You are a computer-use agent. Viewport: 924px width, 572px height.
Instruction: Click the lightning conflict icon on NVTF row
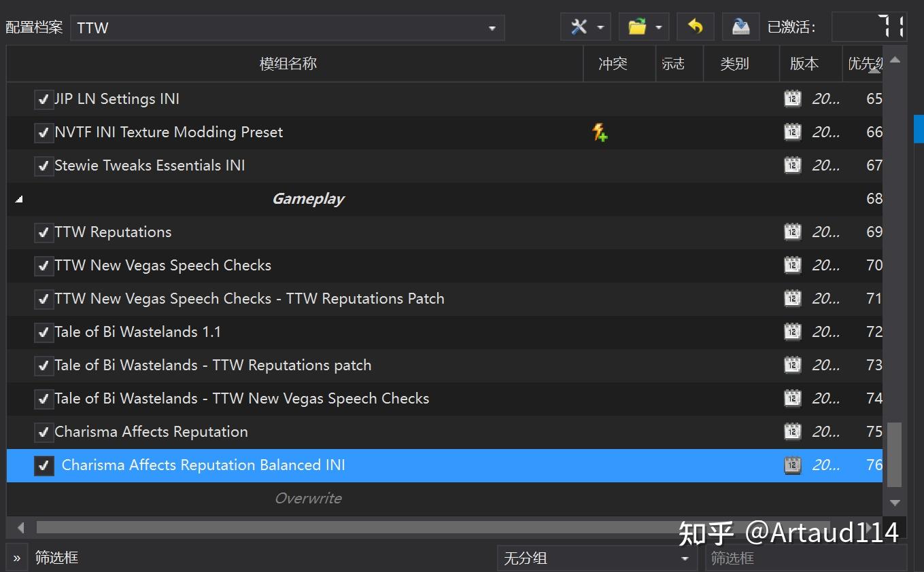599,132
